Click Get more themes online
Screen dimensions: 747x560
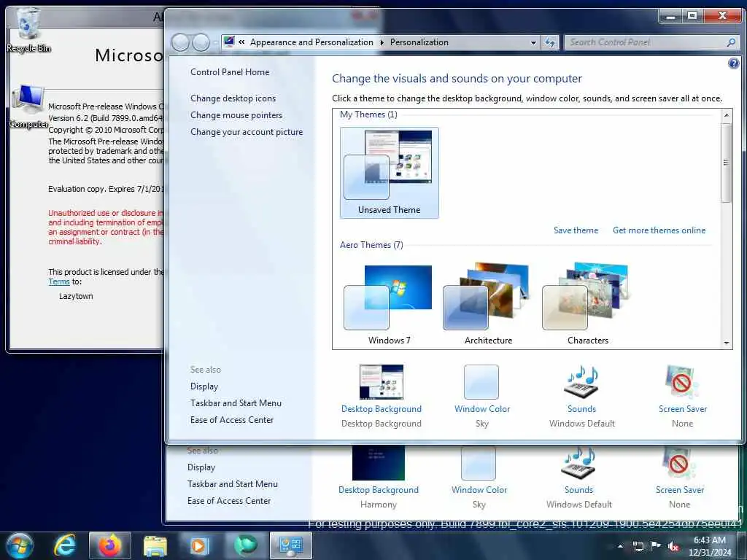pyautogui.click(x=659, y=230)
